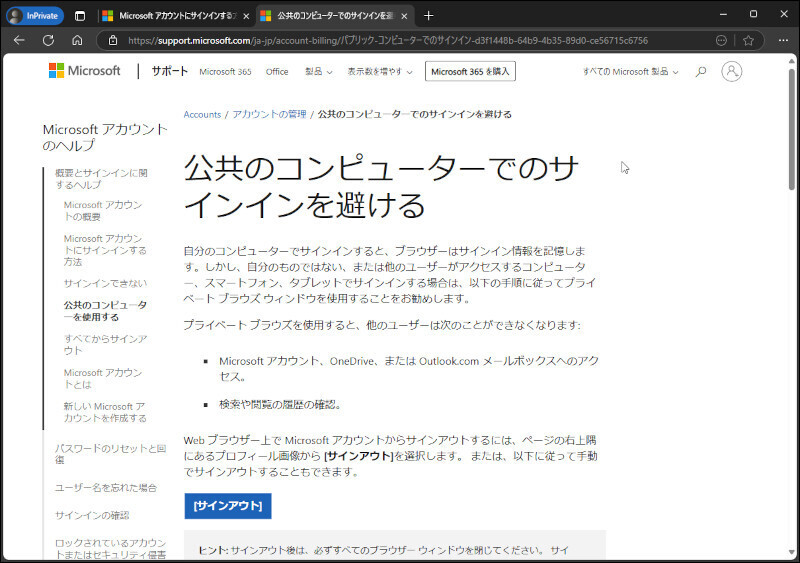Screen dimensions: 800x563
Task: Open the tab actions menu icon
Action: click(80, 16)
